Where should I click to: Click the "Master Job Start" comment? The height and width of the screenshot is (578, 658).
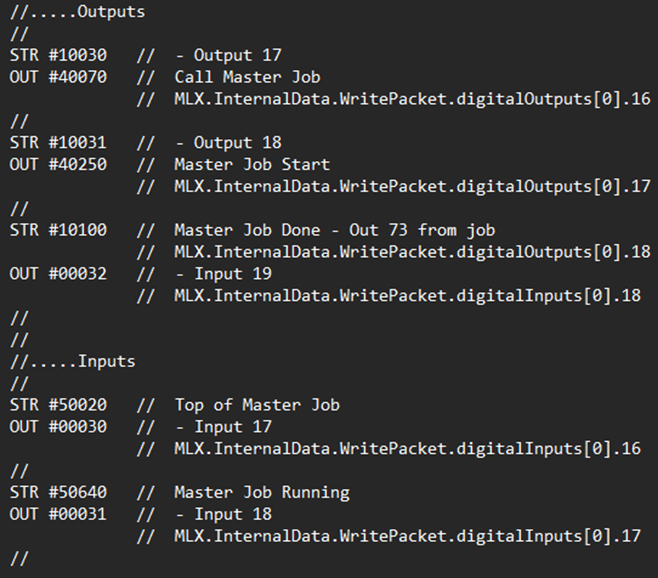pyautogui.click(x=252, y=164)
